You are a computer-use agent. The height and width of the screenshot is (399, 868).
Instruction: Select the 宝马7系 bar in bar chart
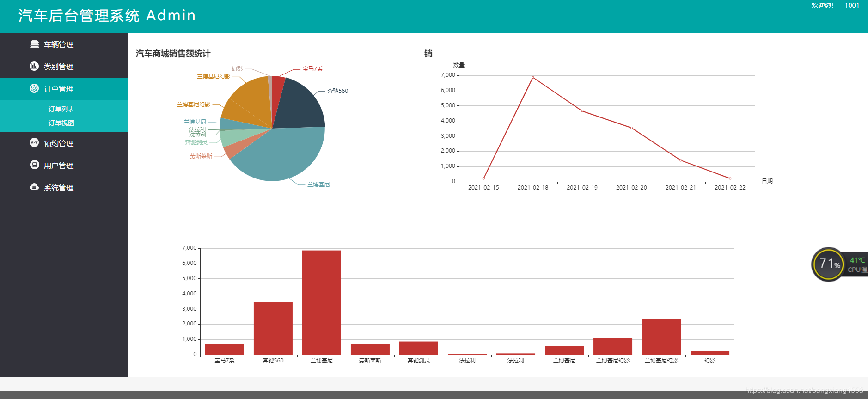point(225,349)
